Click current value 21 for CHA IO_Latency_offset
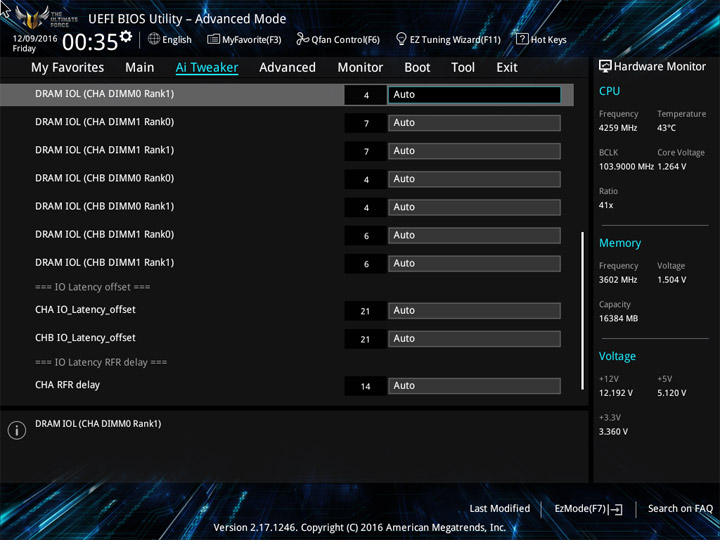The image size is (720, 540). point(366,311)
